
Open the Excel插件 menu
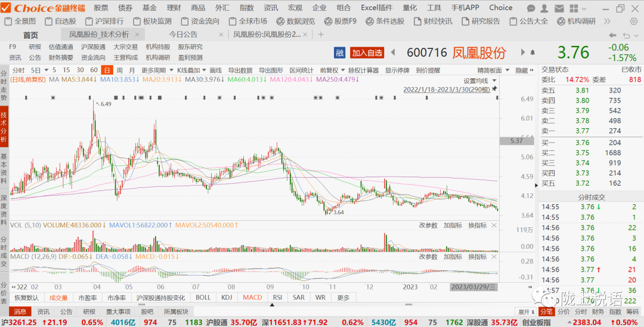tap(377, 8)
